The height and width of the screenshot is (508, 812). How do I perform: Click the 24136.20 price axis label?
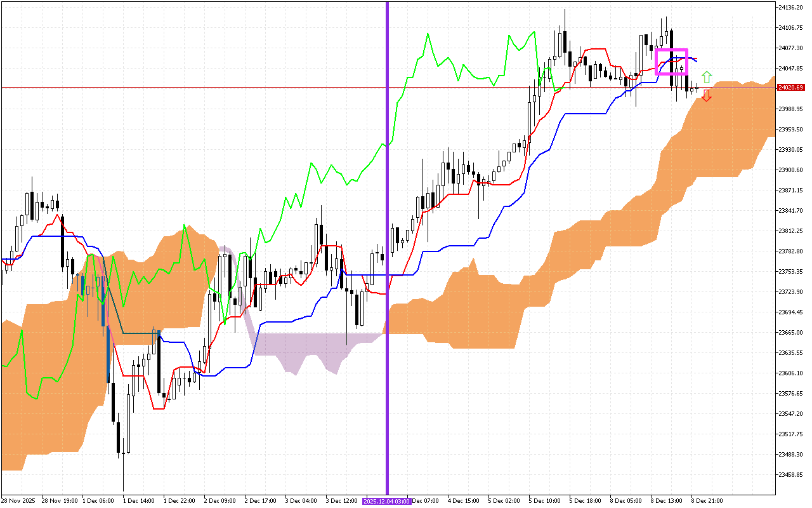click(x=791, y=8)
